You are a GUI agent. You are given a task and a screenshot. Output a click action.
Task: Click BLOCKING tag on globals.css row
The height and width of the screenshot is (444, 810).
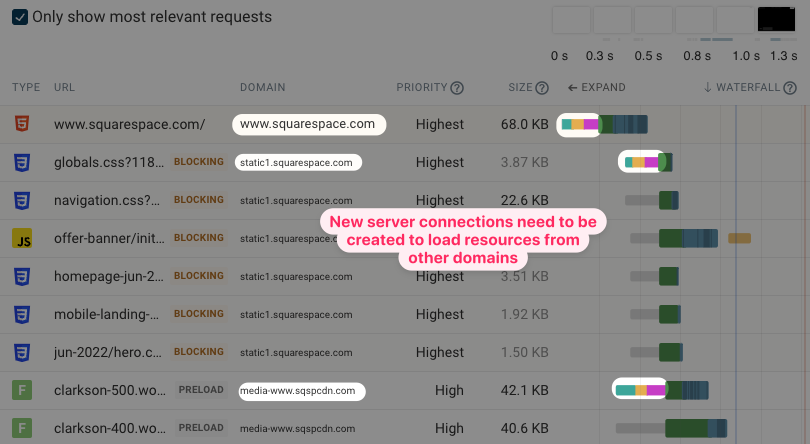[x=199, y=162]
